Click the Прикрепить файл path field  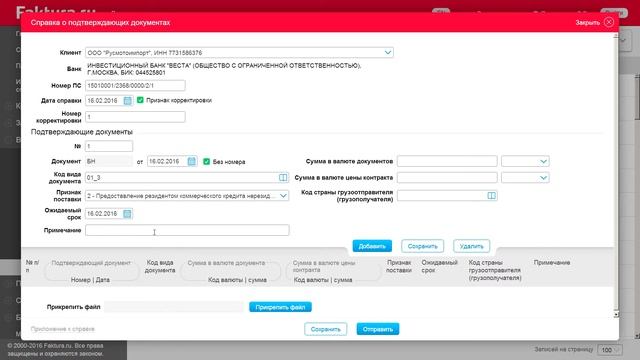click(174, 307)
